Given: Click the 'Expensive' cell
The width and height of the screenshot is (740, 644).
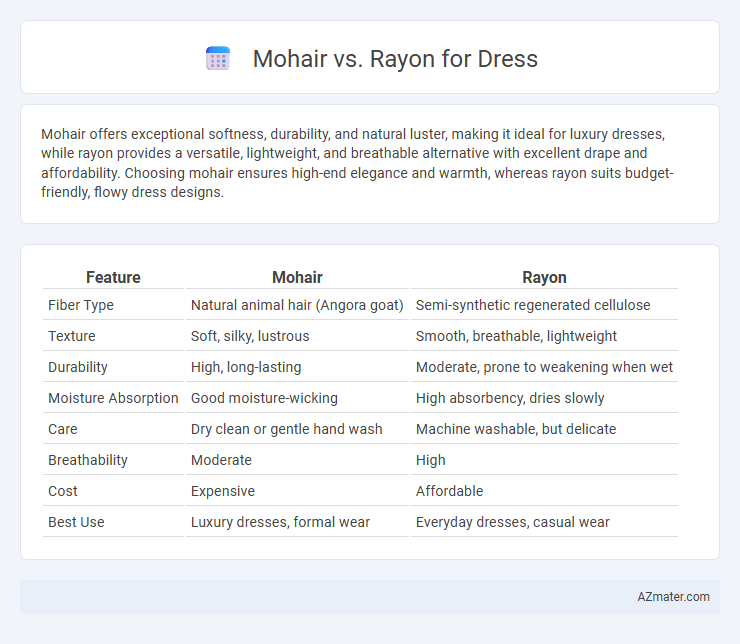Looking at the screenshot, I should coord(223,491).
